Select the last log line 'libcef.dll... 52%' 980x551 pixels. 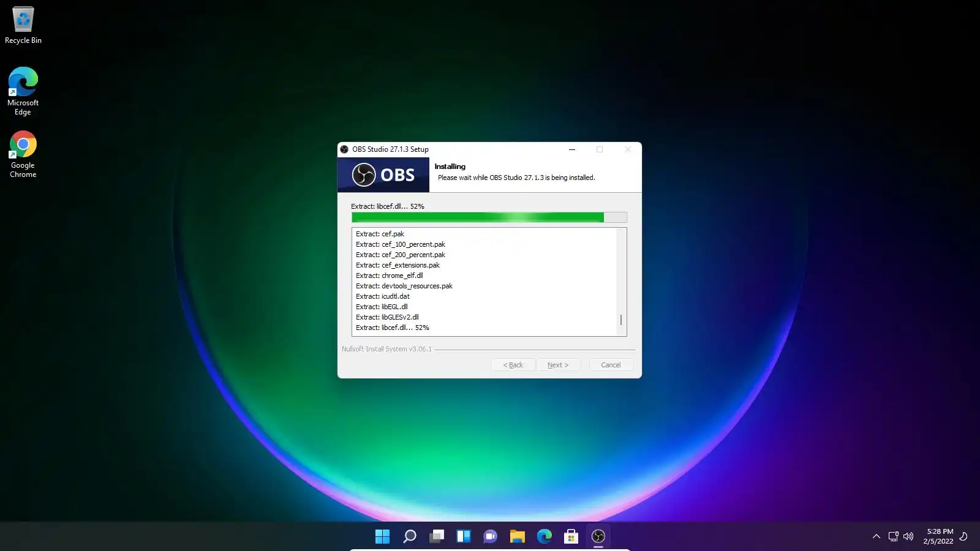tap(393, 328)
